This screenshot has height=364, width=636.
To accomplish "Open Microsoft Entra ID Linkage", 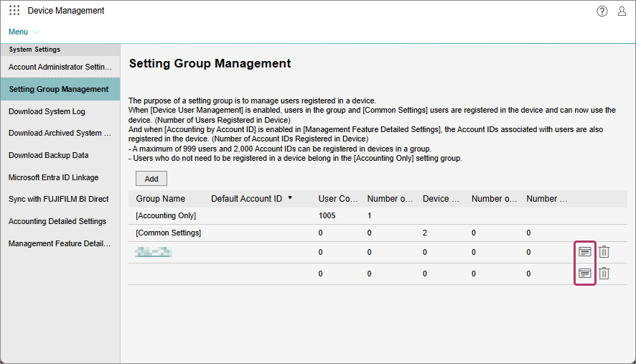I will (54, 177).
